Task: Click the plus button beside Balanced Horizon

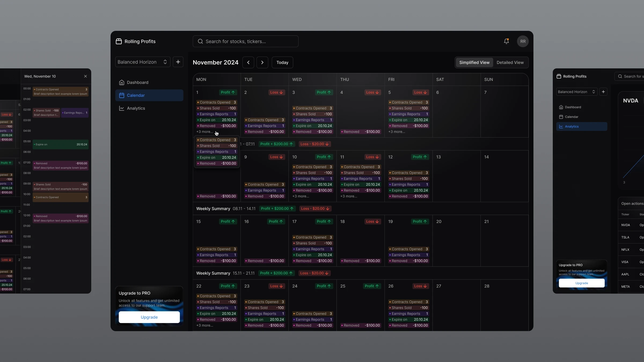Action: pyautogui.click(x=178, y=62)
